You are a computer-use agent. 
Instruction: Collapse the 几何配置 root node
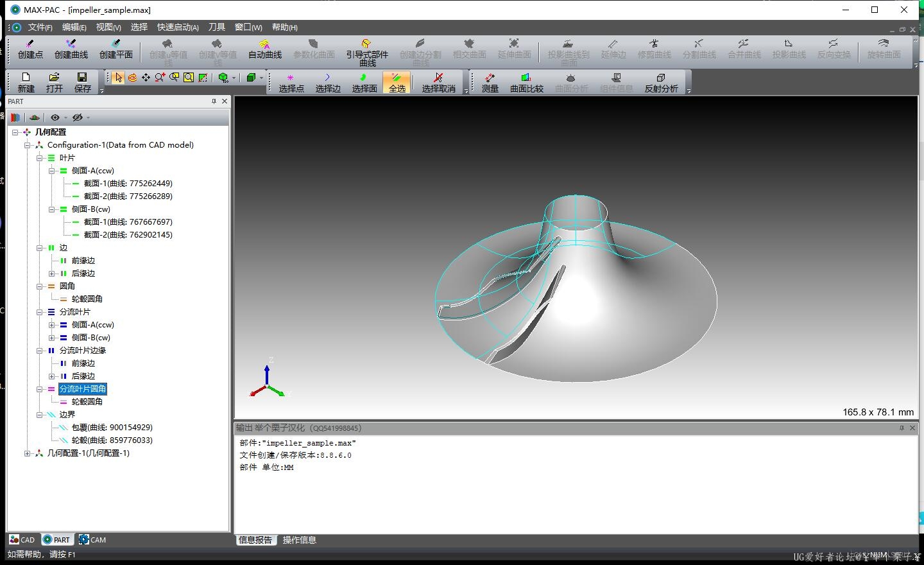(x=15, y=132)
